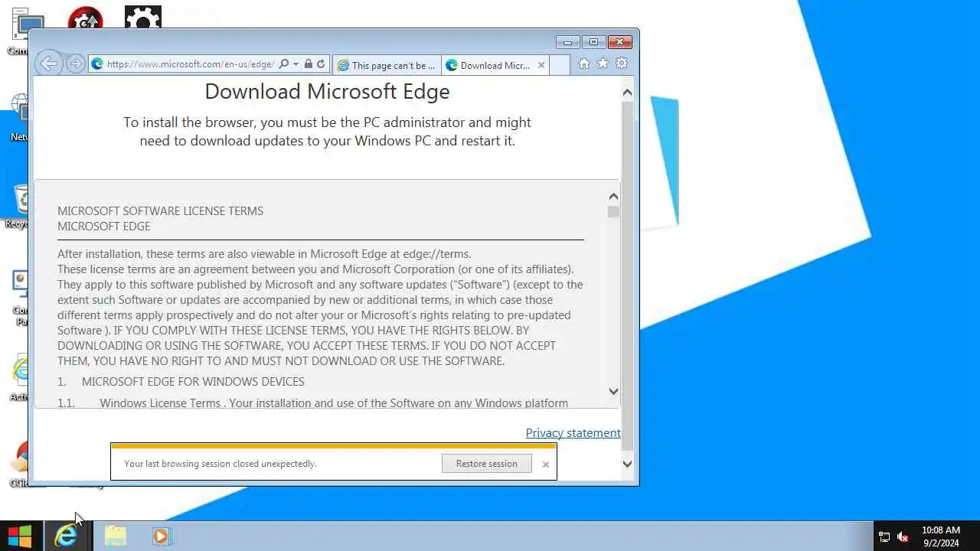This screenshot has height=551, width=980.
Task: Click the URL address field
Action: (191, 64)
